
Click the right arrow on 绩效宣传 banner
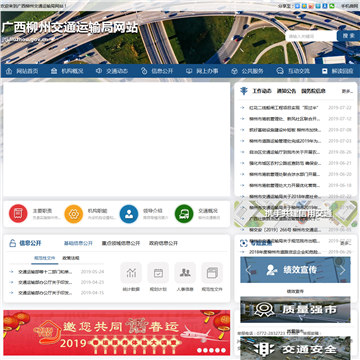(342, 270)
